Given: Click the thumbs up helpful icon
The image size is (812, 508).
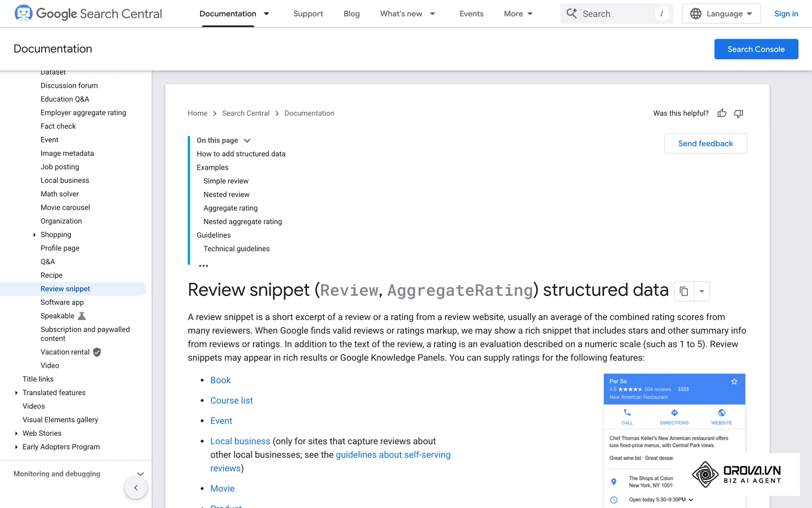Looking at the screenshot, I should (x=722, y=113).
